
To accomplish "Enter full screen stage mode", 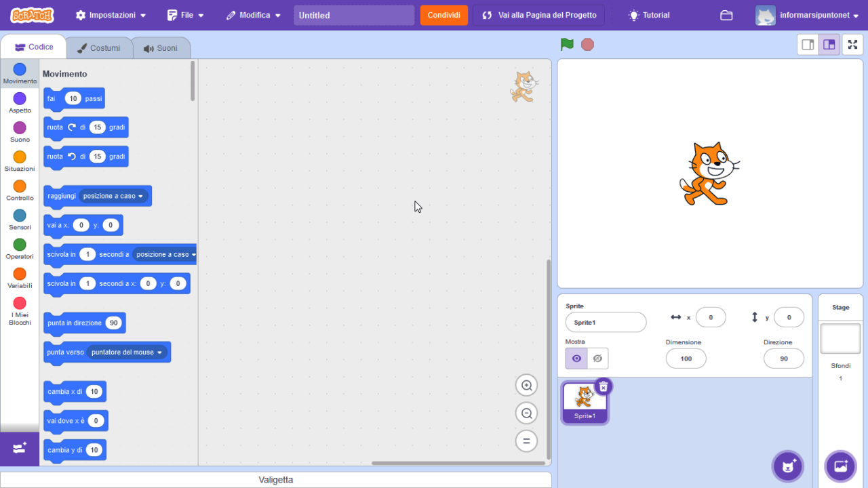I will (852, 45).
